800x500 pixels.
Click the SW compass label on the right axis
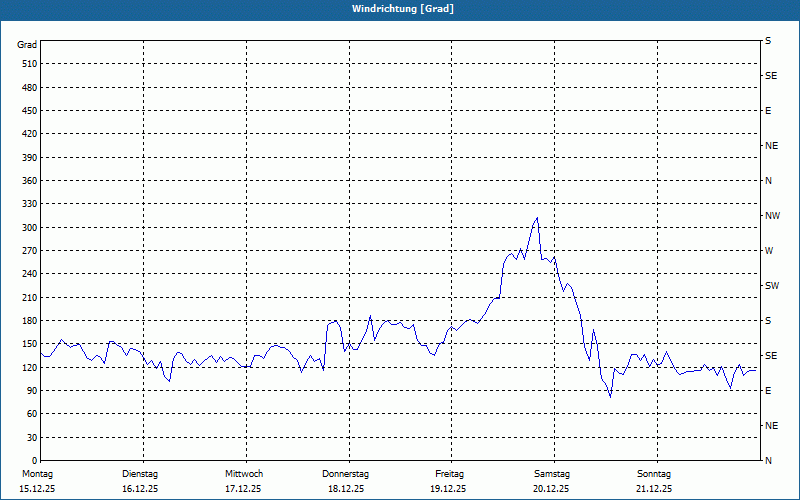coord(771,286)
